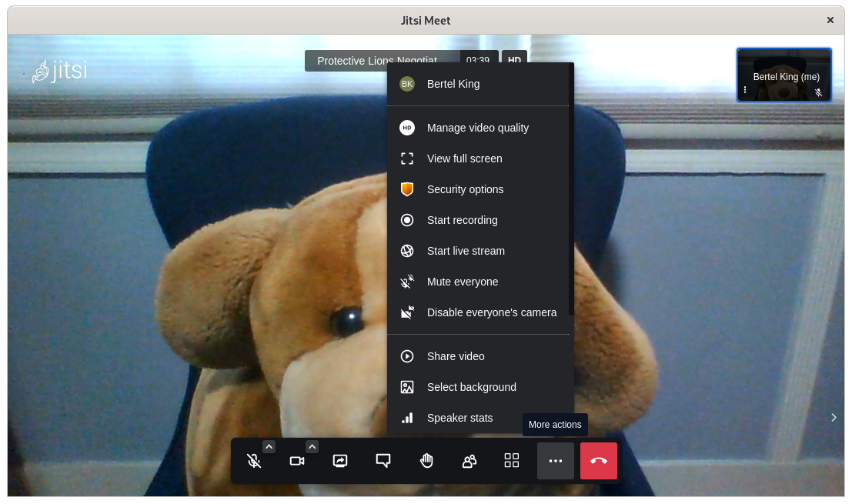This screenshot has width=852, height=504.
Task: Open Bertel King thumbnail options menu
Action: [745, 91]
